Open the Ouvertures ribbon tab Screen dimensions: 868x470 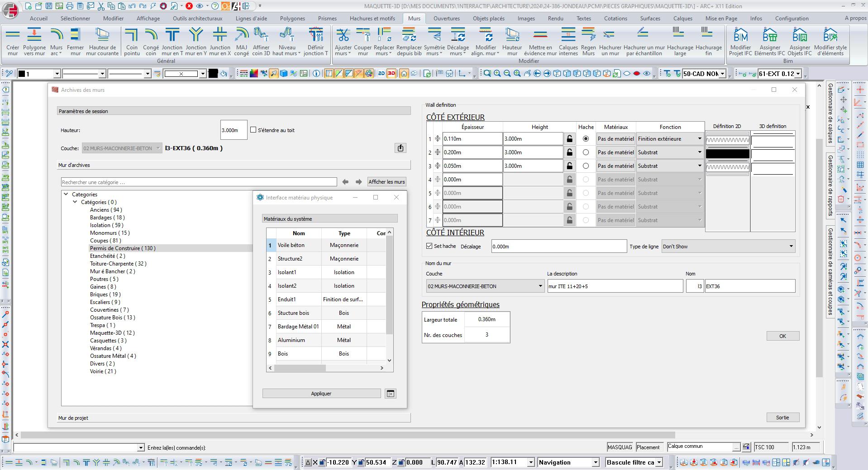coord(446,19)
